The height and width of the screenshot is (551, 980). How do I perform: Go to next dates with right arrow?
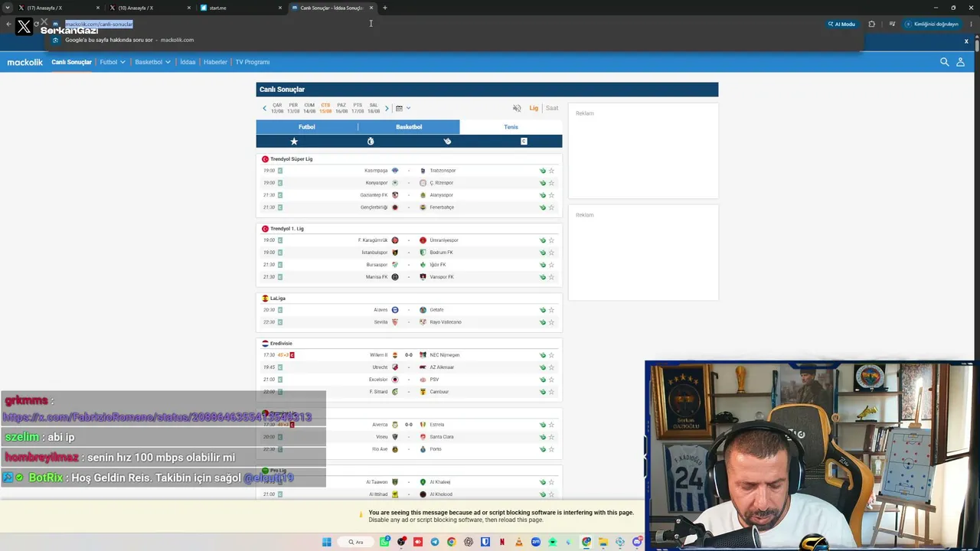(387, 109)
